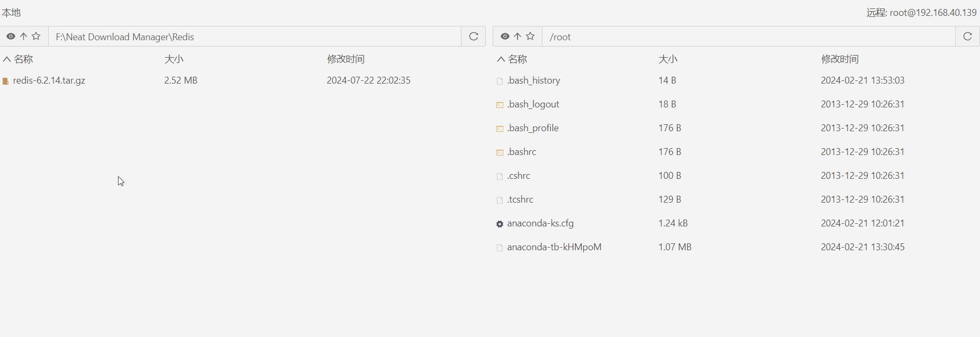980x337 pixels.
Task: Toggle hidden files in remote panel
Action: [x=505, y=37]
